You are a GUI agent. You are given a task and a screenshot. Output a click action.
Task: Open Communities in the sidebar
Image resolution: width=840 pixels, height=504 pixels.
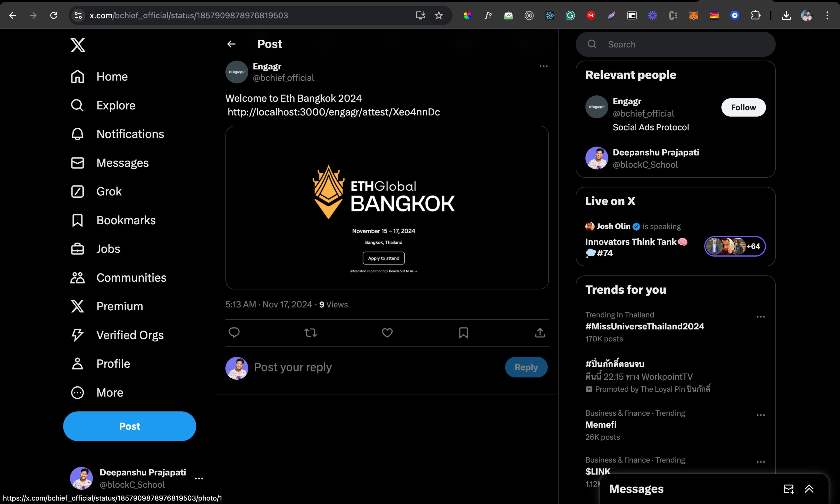click(x=119, y=278)
